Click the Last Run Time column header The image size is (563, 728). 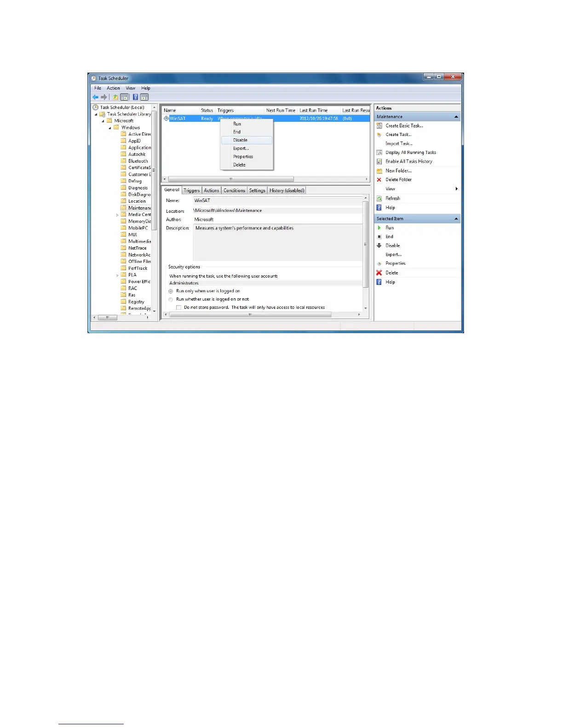318,110
